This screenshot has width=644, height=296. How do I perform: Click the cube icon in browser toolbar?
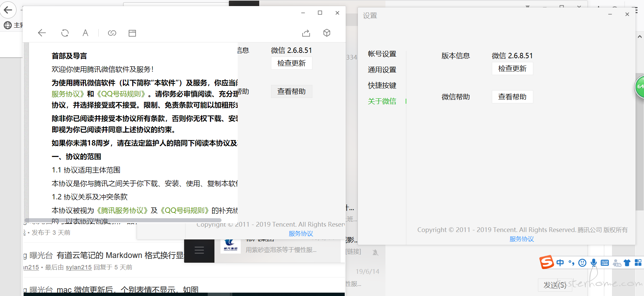click(327, 33)
